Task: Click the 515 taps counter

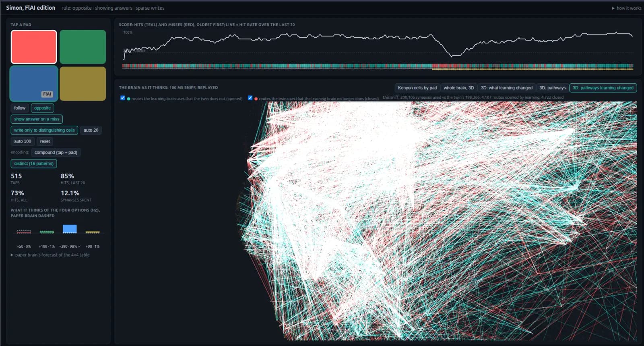Action: pyautogui.click(x=17, y=176)
